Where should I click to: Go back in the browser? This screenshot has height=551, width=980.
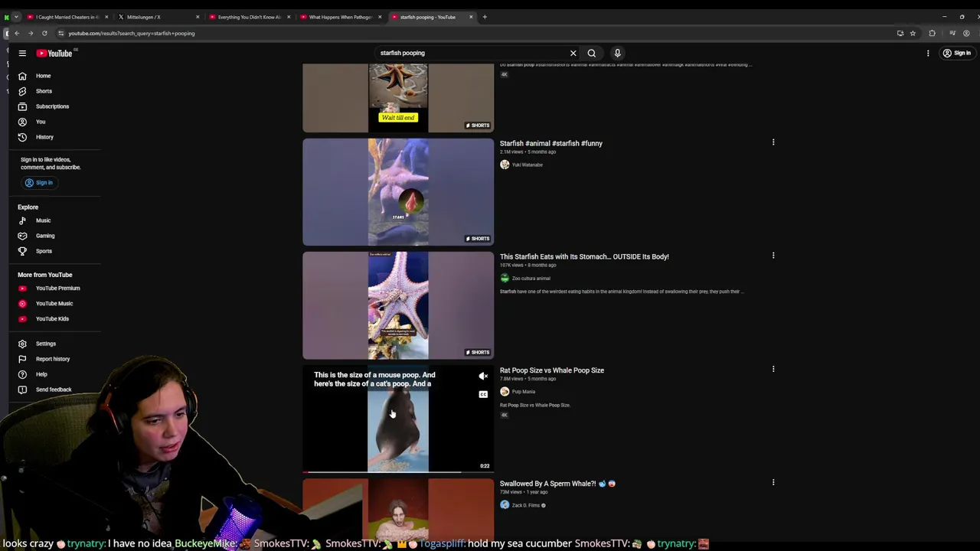pos(17,33)
